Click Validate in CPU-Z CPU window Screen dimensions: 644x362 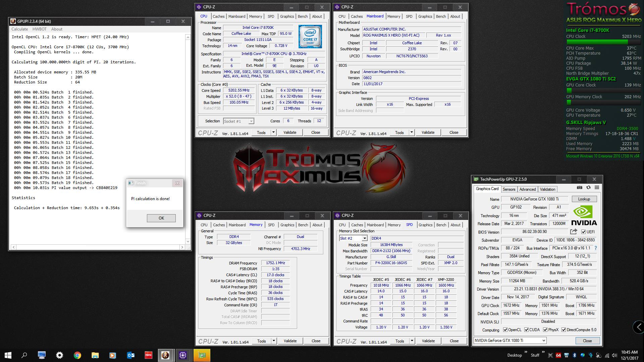[290, 132]
